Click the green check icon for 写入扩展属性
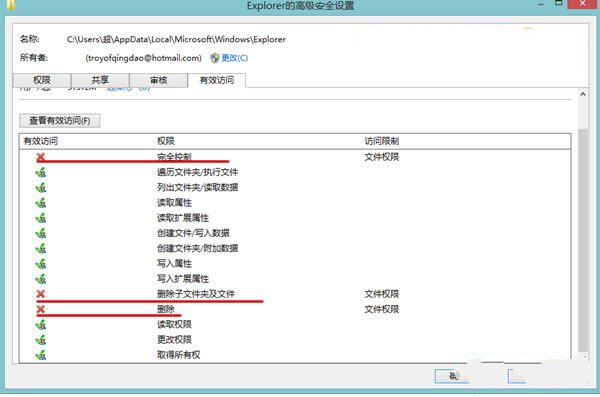This screenshot has height=397, width=600. coord(41,279)
